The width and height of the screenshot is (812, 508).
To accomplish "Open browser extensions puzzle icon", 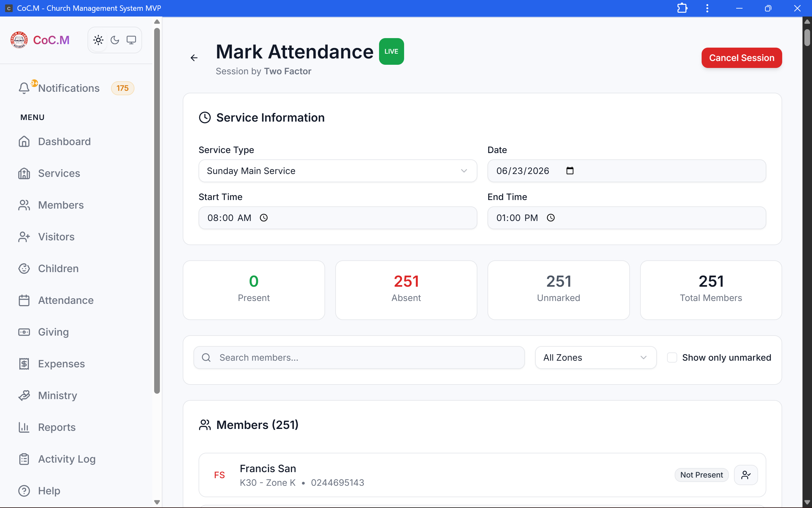I will tap(682, 8).
